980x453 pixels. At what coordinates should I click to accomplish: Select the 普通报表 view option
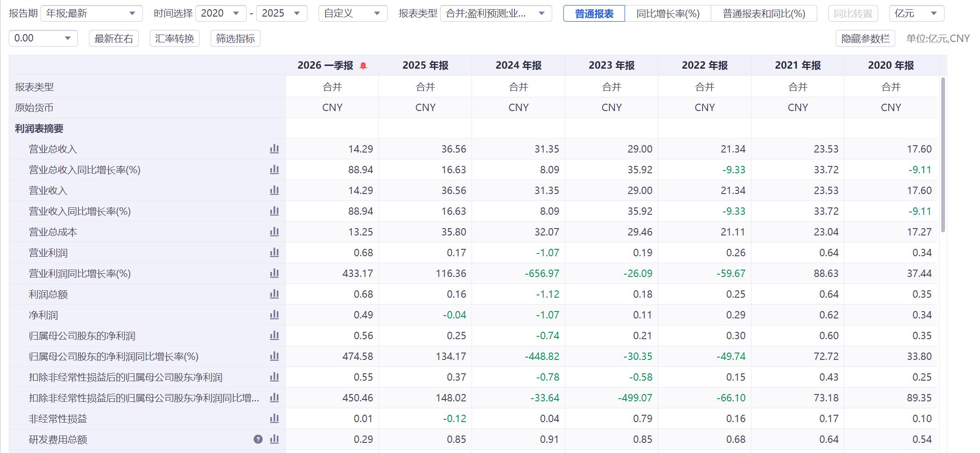[594, 13]
